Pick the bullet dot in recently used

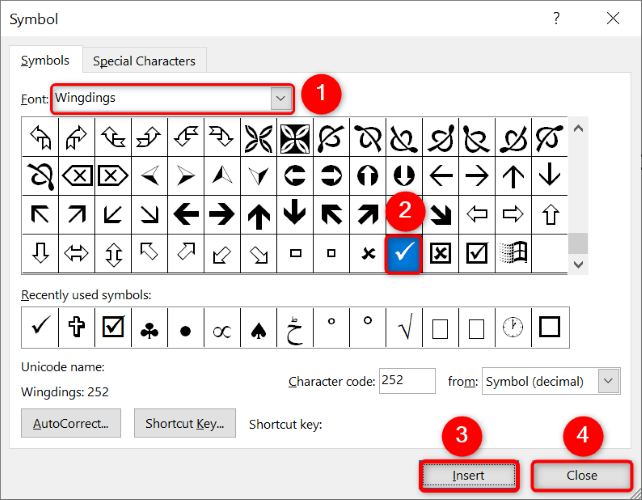point(185,328)
